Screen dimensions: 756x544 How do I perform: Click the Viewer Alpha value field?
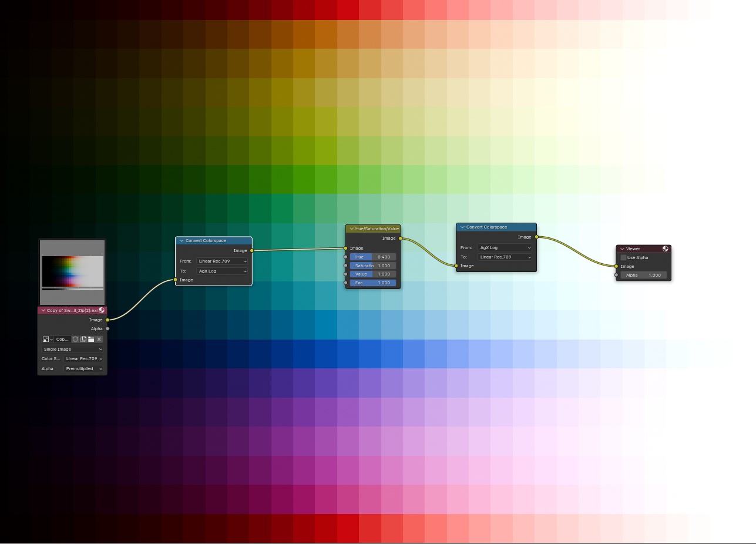coord(643,275)
